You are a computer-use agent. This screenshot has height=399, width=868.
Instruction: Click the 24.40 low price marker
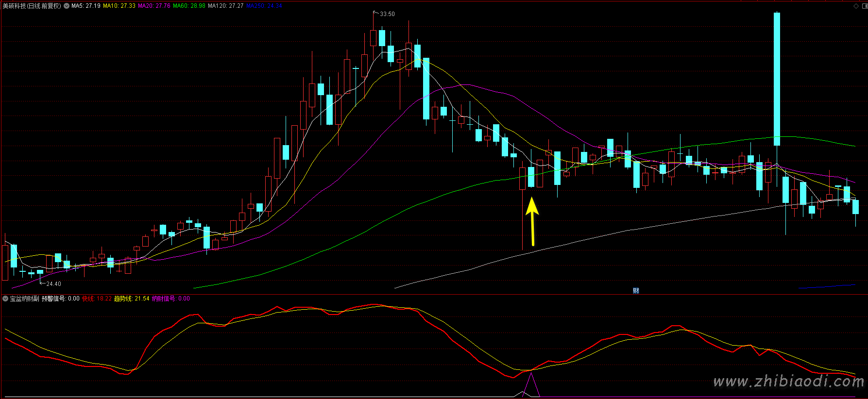click(53, 284)
